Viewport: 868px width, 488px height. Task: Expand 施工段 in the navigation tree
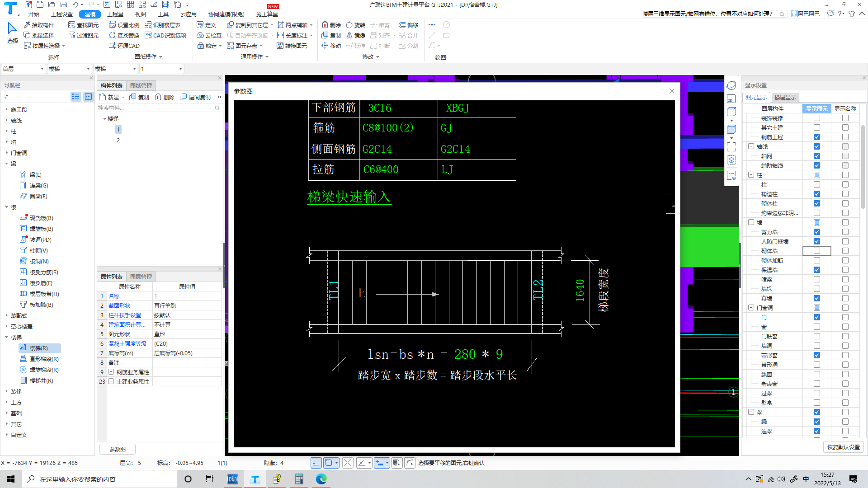point(6,109)
